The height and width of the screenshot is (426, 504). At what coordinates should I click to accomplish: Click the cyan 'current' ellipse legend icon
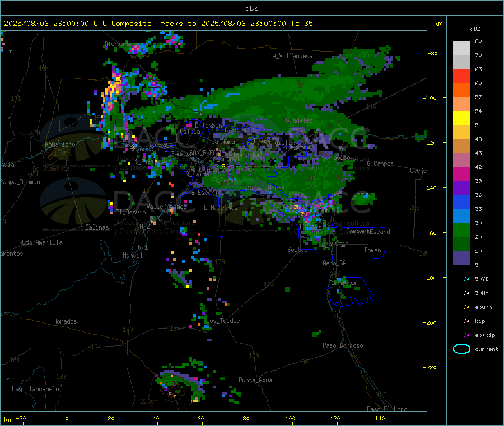(461, 349)
